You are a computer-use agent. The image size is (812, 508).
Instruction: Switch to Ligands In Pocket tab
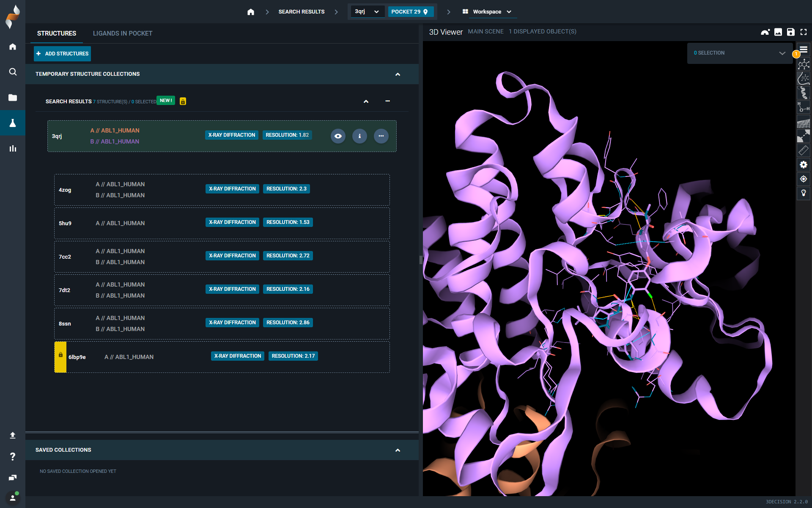123,33
